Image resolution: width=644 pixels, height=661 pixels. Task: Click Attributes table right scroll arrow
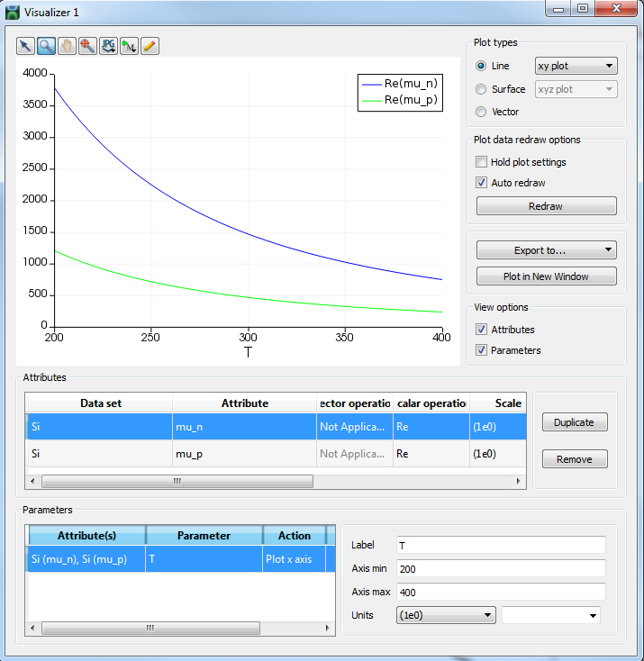click(x=518, y=481)
